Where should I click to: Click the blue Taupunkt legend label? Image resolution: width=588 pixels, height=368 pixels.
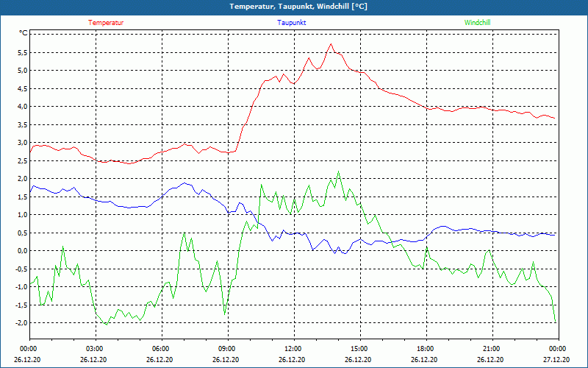point(292,23)
